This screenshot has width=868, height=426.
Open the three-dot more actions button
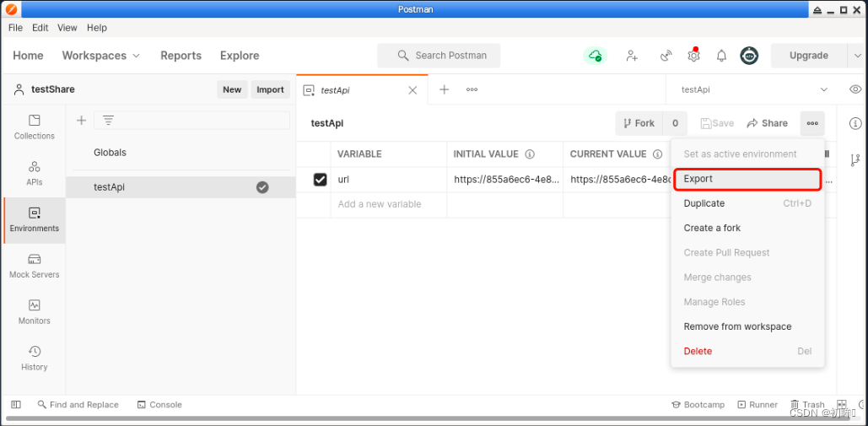click(812, 123)
